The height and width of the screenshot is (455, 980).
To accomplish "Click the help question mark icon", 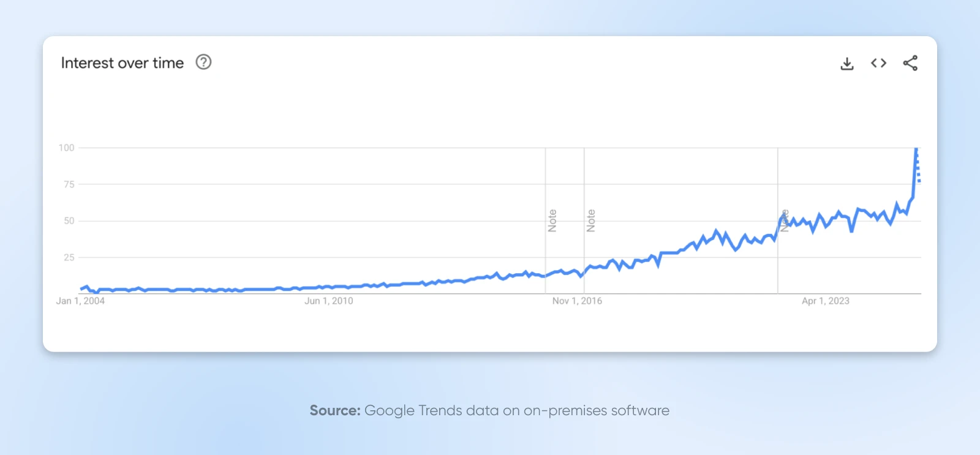I will pos(203,62).
